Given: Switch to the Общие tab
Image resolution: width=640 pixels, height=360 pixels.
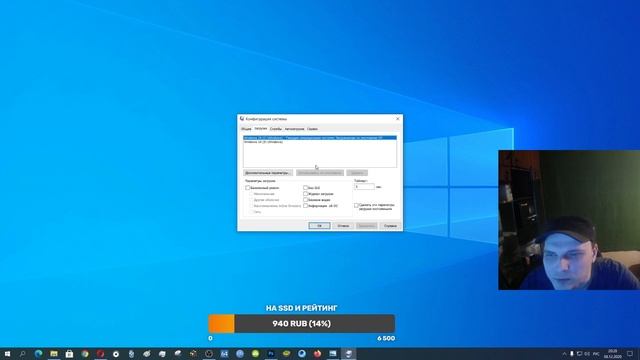Looking at the screenshot, I should (246, 129).
